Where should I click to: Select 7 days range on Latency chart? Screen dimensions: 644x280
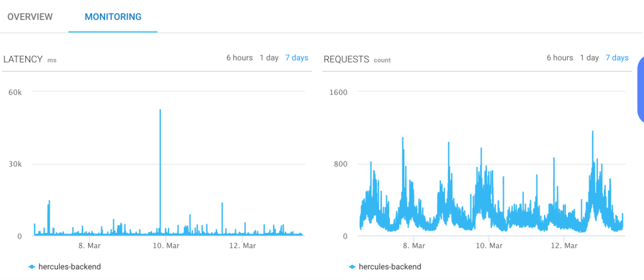point(296,58)
